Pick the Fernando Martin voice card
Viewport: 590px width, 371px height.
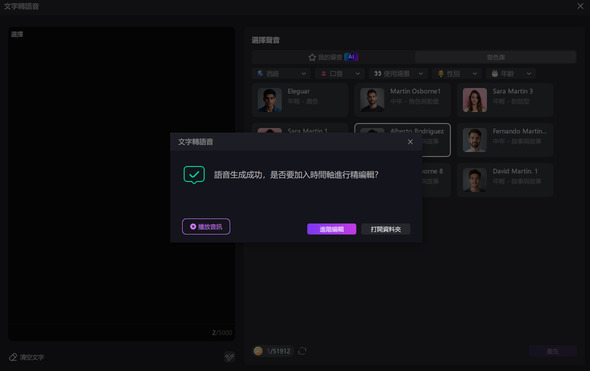(505, 140)
